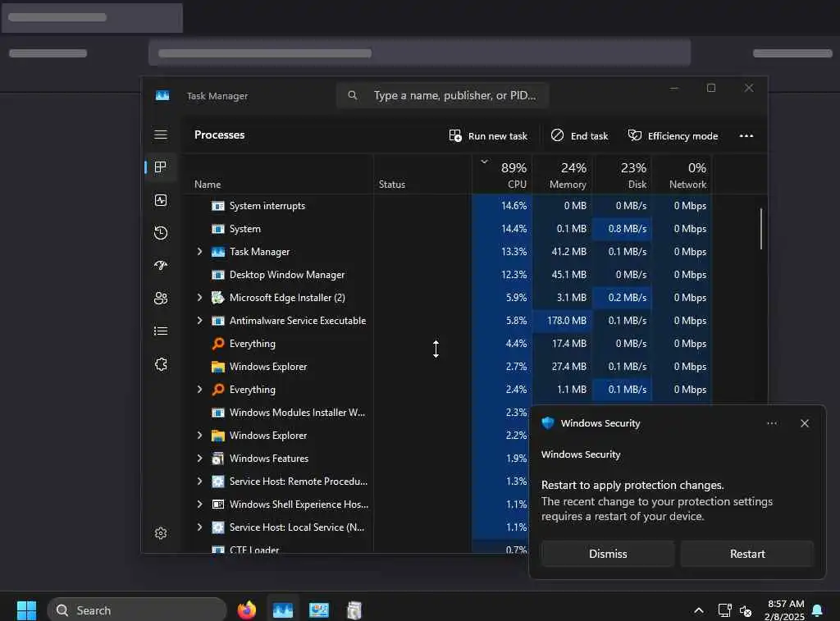The height and width of the screenshot is (621, 840).
Task: Open the three-dot more options in Task Manager toolbar
Action: [746, 135]
